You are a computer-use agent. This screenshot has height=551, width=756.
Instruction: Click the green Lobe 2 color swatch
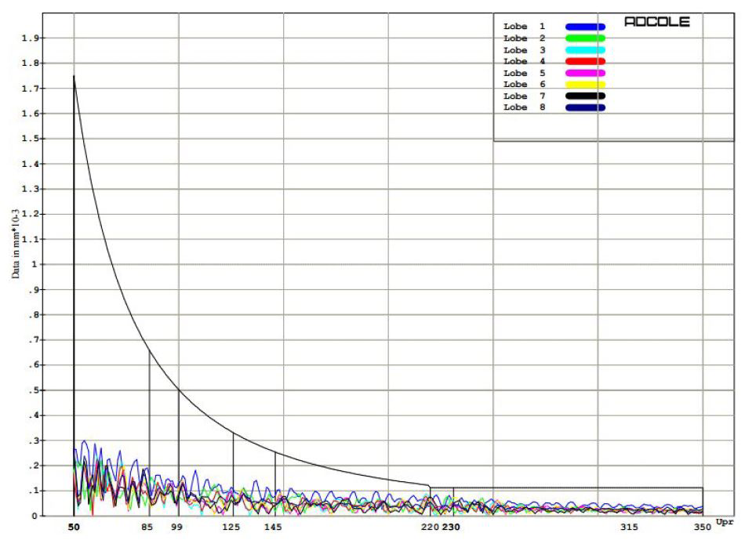click(x=585, y=38)
